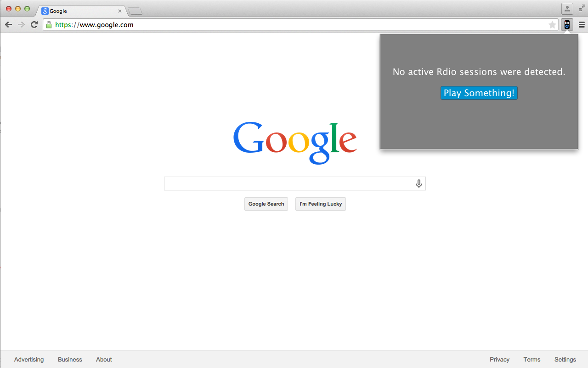
Task: Reload the page with the refresh icon
Action: [x=34, y=25]
